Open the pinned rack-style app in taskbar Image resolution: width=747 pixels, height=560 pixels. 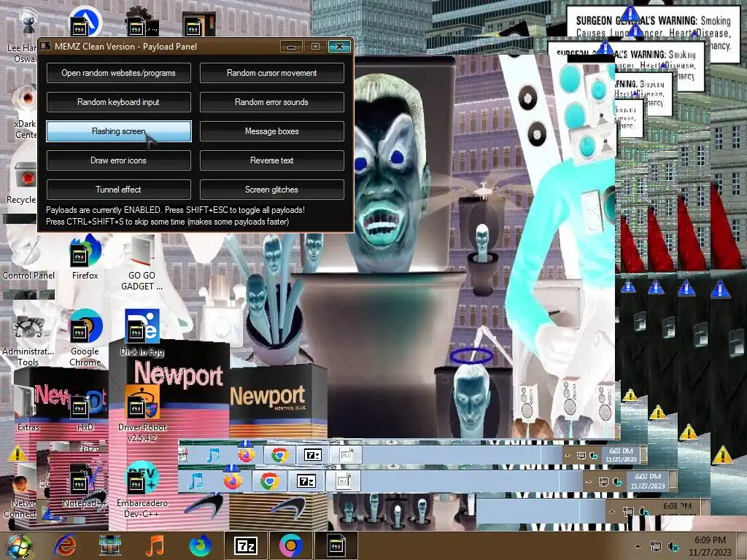(x=110, y=545)
